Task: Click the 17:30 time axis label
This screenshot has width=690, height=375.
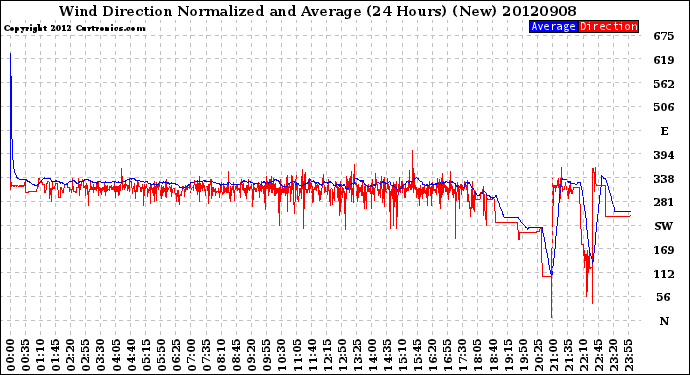Action: pyautogui.click(x=462, y=355)
